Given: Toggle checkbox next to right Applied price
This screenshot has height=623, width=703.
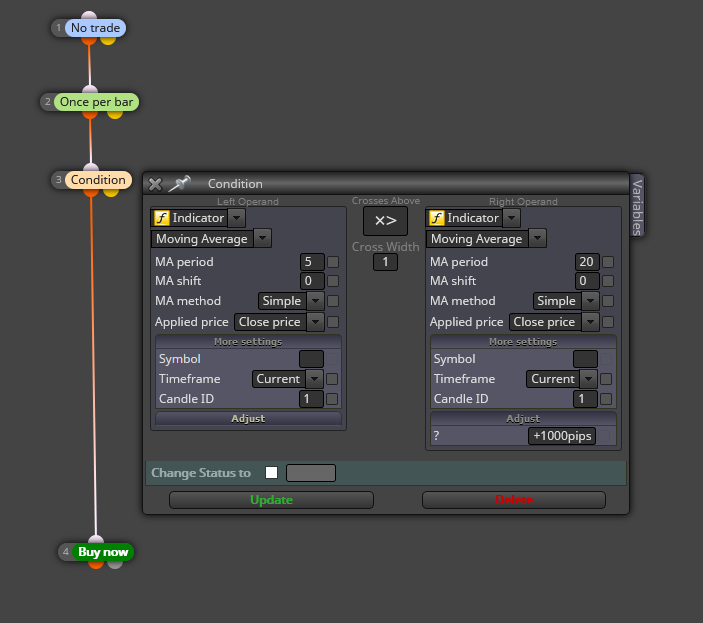Looking at the screenshot, I should pos(608,322).
